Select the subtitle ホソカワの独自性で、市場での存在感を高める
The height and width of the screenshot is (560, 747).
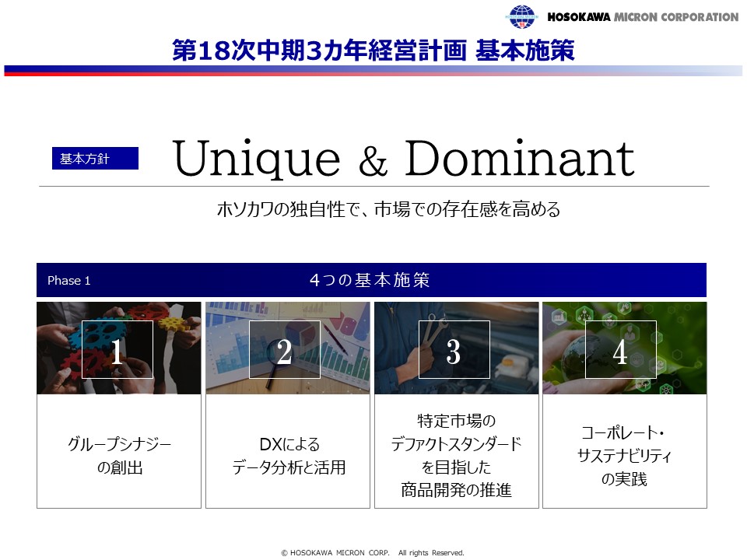point(388,209)
